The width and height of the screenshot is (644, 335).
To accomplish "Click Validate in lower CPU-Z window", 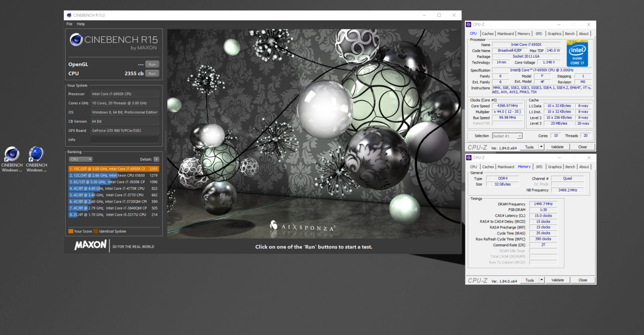I will [x=557, y=280].
